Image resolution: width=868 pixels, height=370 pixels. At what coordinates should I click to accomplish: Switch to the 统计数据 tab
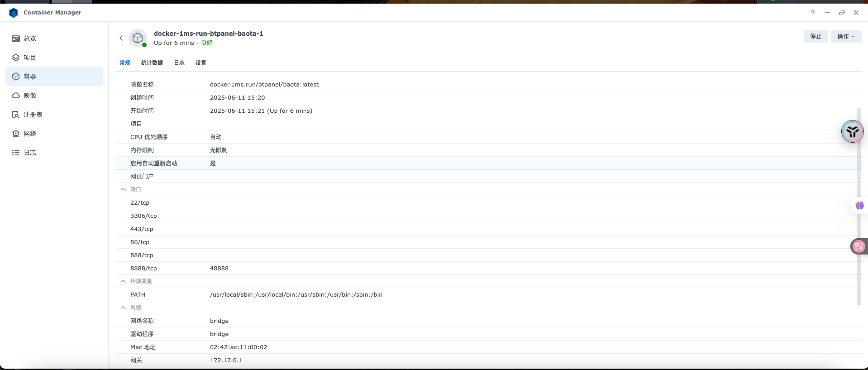pos(152,63)
